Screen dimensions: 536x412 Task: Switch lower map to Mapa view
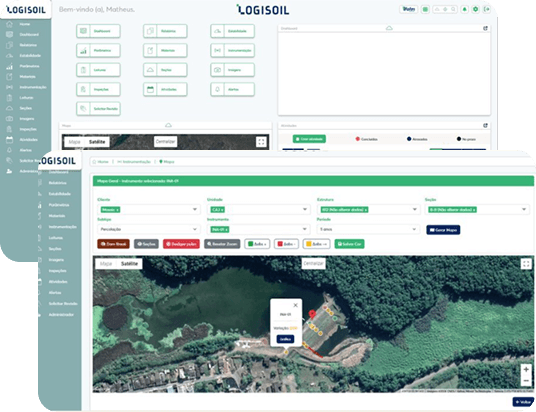tap(106, 264)
